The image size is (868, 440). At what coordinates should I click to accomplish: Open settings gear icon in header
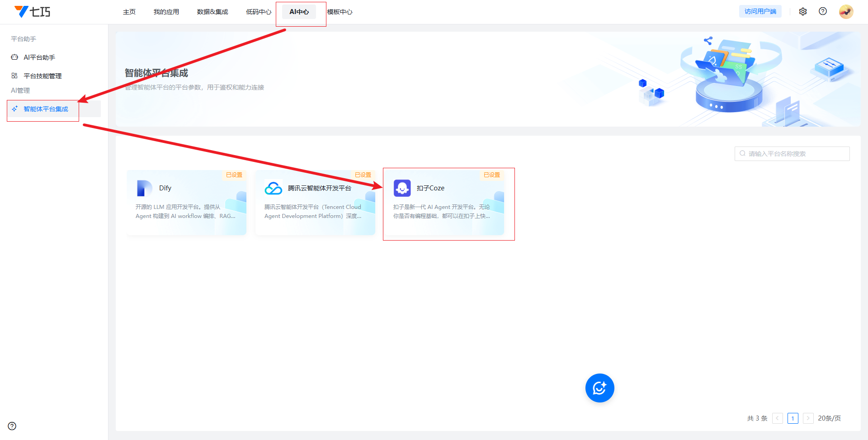(803, 12)
